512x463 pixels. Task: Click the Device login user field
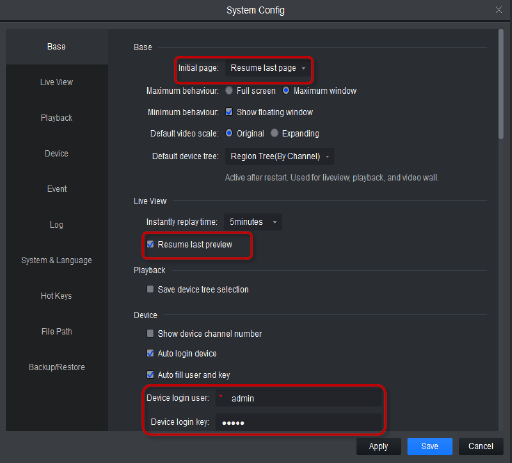tap(299, 398)
